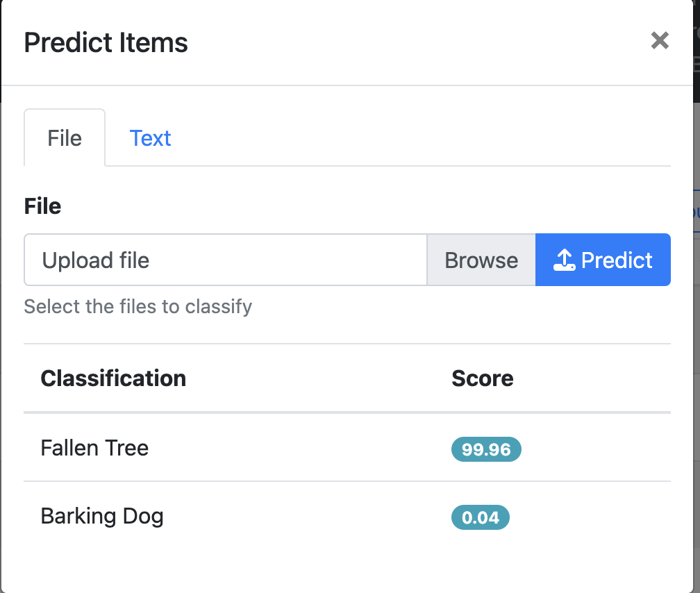
Task: Click the blue outlined button behind the dialog
Action: (697, 211)
